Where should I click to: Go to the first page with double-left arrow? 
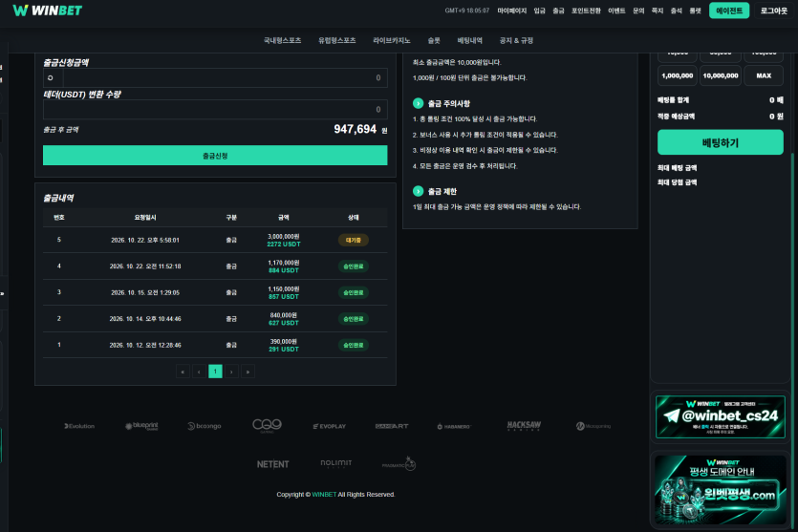point(183,372)
